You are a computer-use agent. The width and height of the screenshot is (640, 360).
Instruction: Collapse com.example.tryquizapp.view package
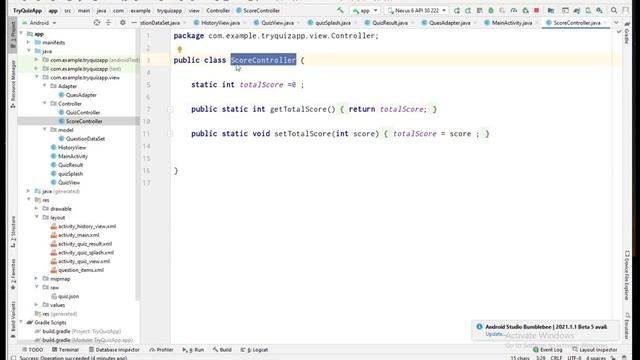point(37,77)
